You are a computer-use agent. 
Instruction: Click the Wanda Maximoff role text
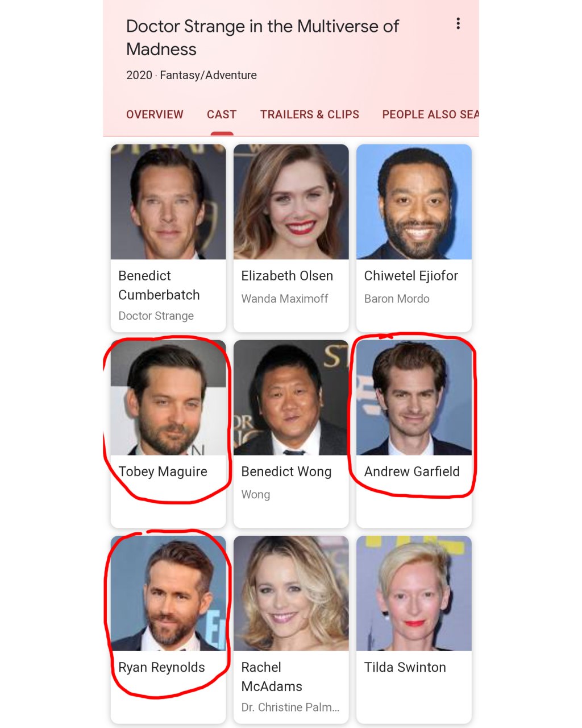[285, 299]
